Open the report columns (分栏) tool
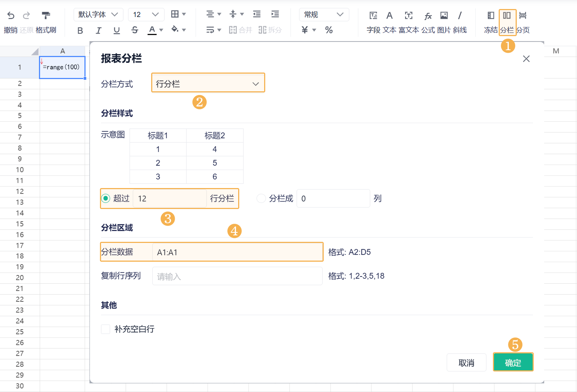 click(x=507, y=16)
